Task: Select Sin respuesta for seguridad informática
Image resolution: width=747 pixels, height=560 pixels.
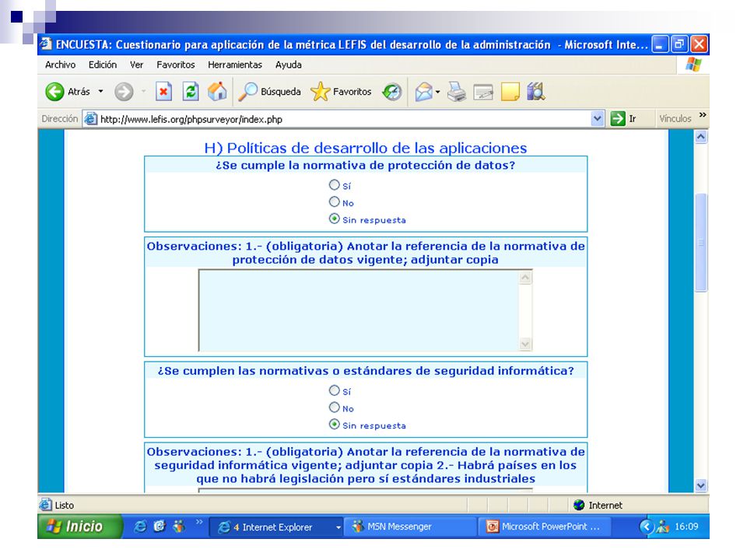Action: pos(335,425)
